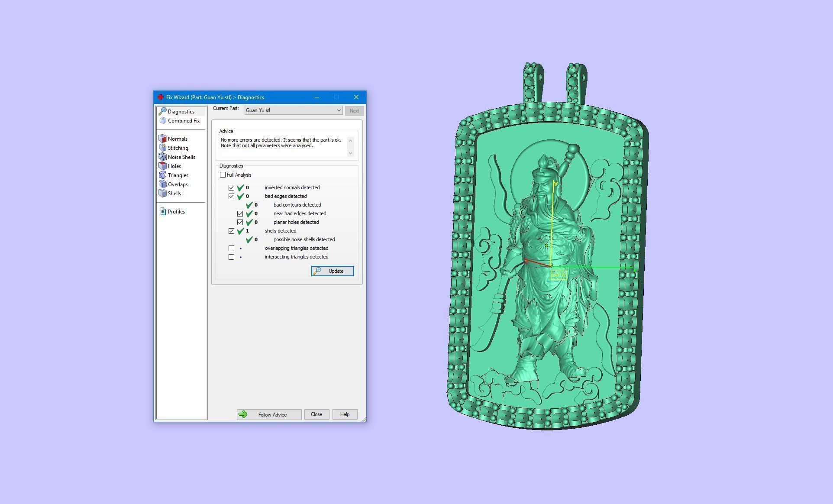This screenshot has height=504, width=833.
Task: Select the Normals label in the sidebar
Action: [178, 139]
